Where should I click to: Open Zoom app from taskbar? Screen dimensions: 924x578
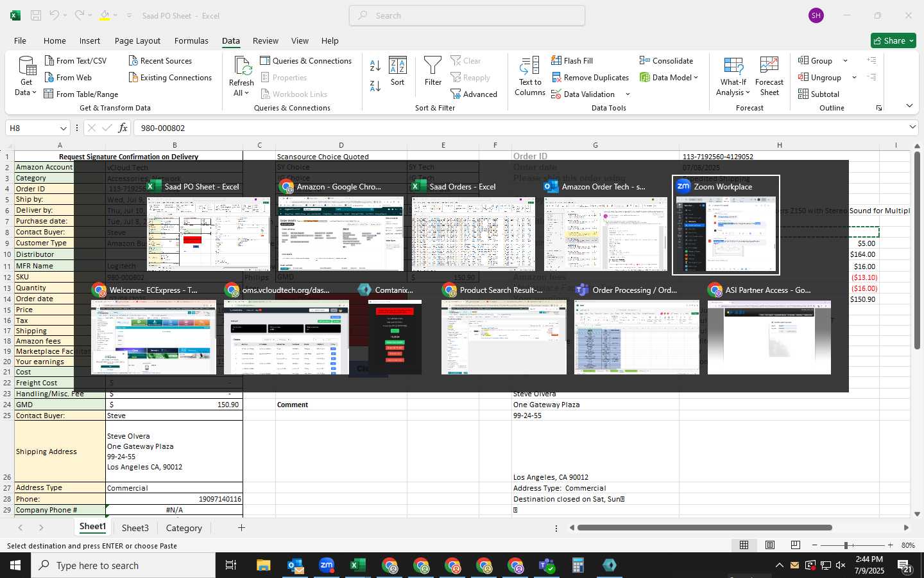point(327,565)
